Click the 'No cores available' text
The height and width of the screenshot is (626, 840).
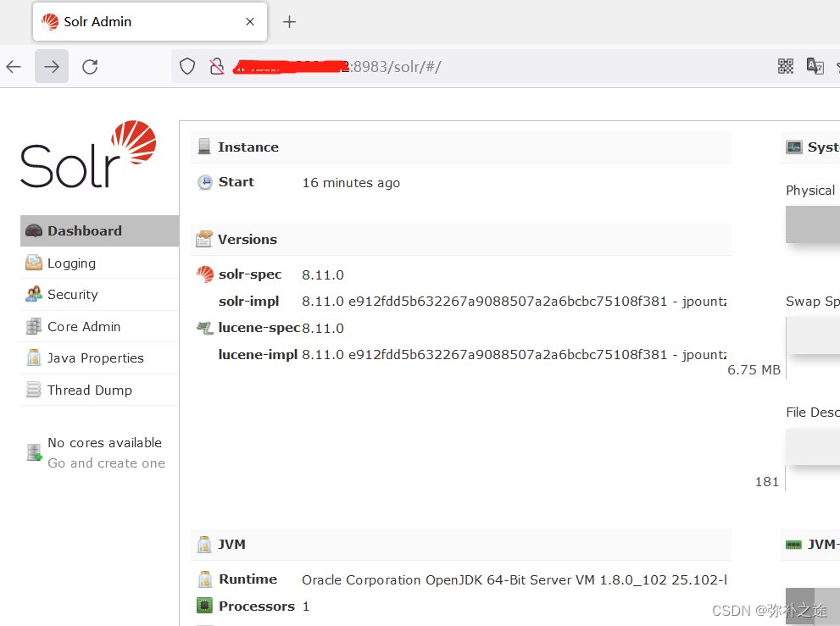tap(104, 443)
